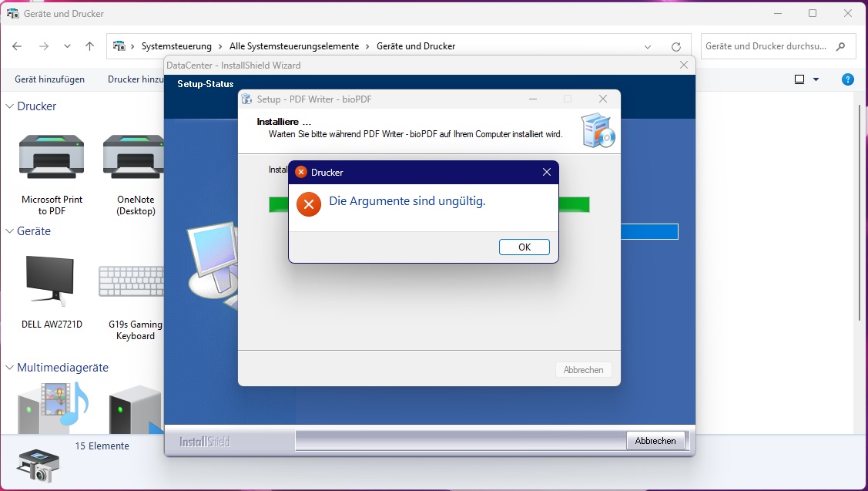Click the address bar location icon

[x=119, y=46]
